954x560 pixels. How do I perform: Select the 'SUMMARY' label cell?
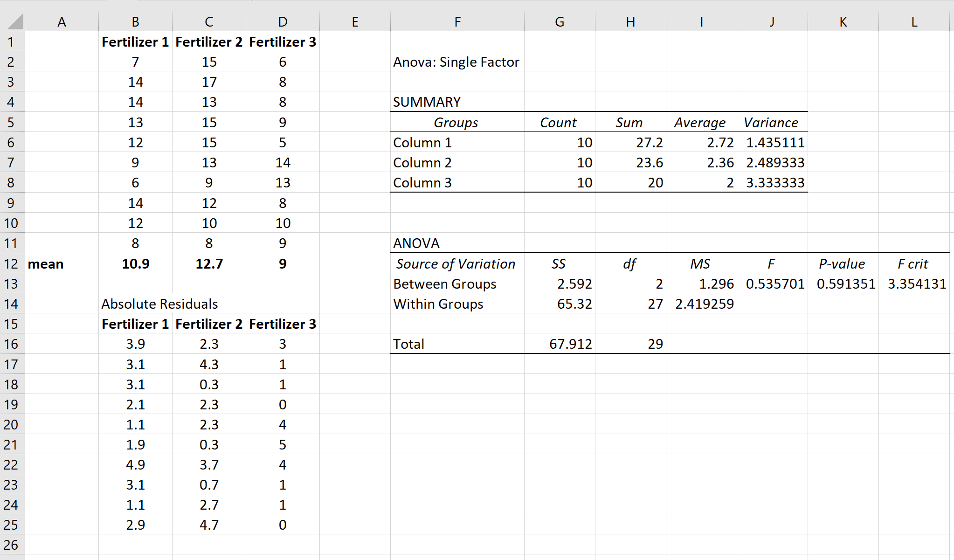427,102
